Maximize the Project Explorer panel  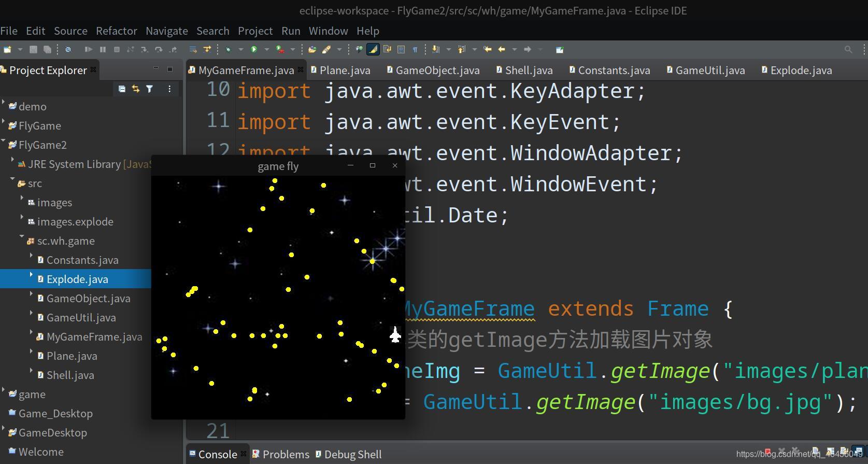tap(169, 68)
